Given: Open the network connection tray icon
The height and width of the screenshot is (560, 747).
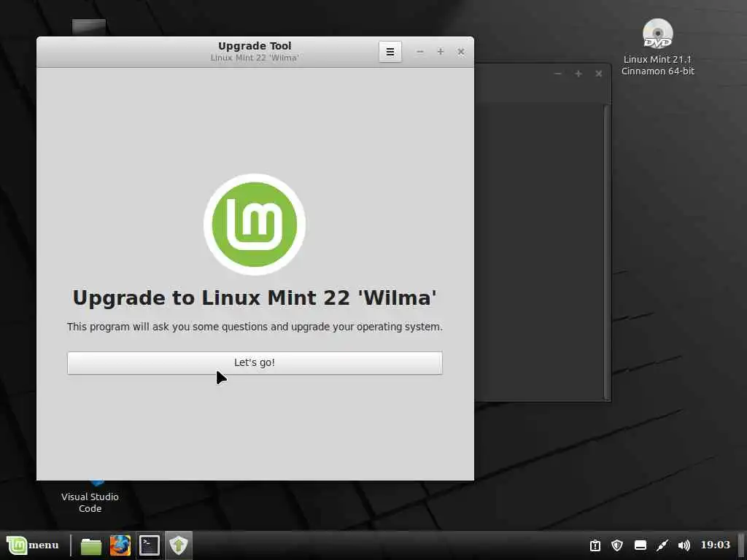Looking at the screenshot, I should tap(662, 545).
